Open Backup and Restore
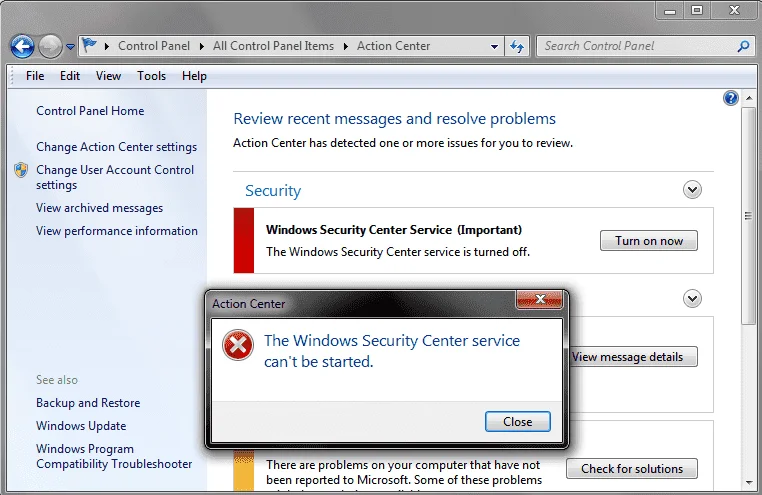The height and width of the screenshot is (495, 762). click(88, 403)
